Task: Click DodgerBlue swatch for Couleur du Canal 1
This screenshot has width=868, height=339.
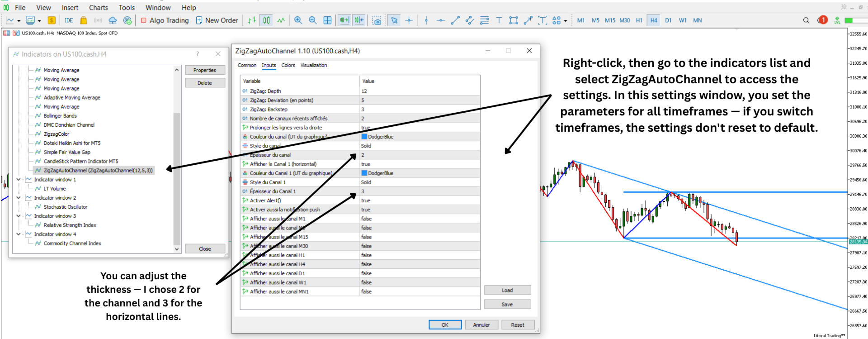Action: pos(364,173)
